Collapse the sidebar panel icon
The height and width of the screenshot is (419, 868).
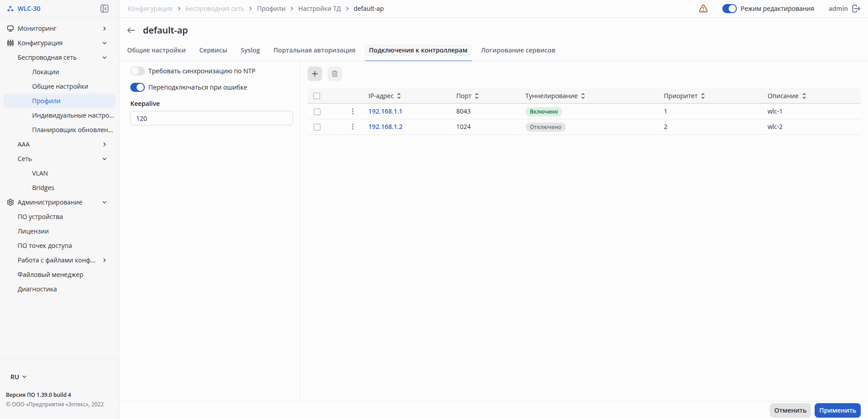coord(104,9)
